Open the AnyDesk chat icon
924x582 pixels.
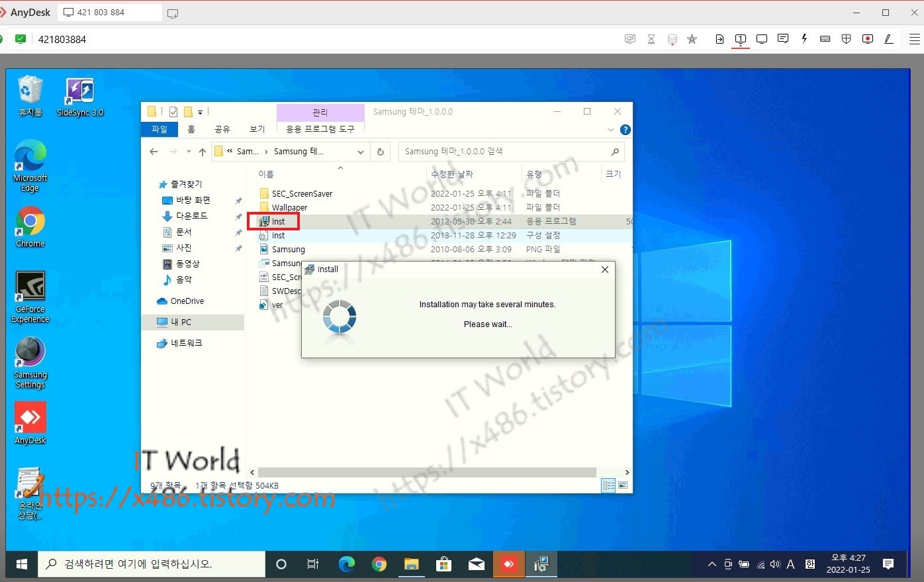[783, 39]
